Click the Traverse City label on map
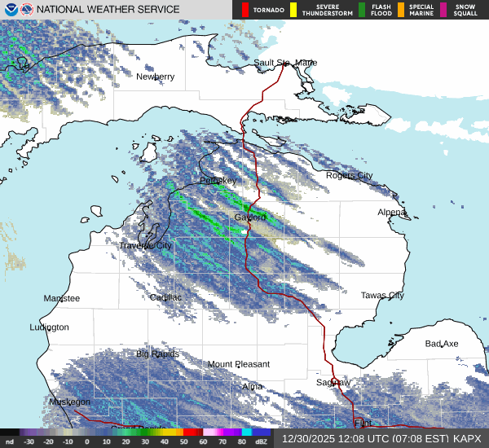The height and width of the screenshot is (448, 489). 145,245
